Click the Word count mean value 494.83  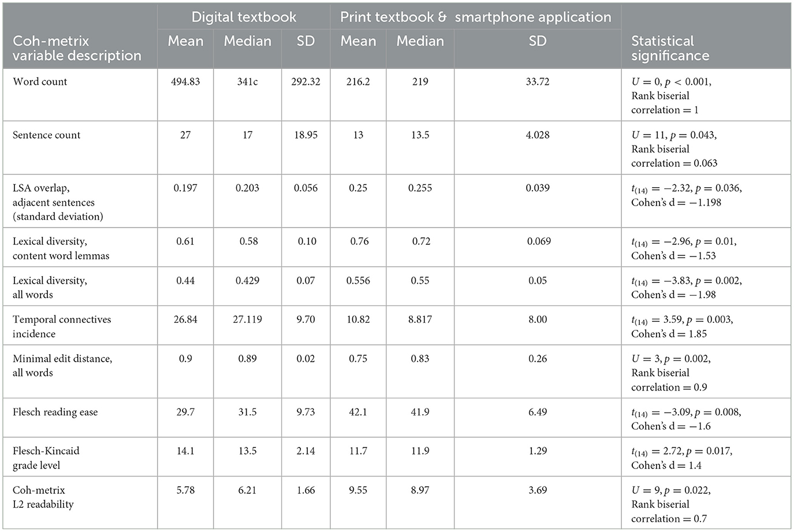pyautogui.click(x=185, y=82)
